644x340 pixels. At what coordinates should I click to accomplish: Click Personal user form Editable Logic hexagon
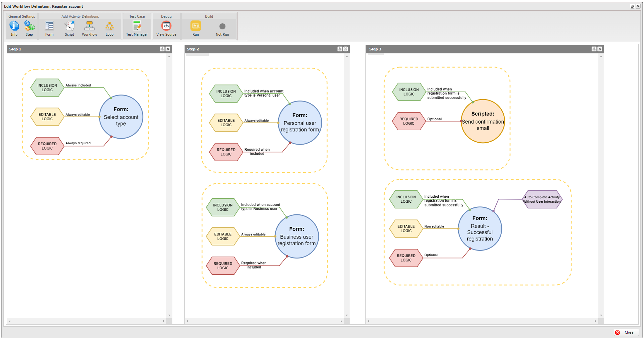click(x=226, y=123)
